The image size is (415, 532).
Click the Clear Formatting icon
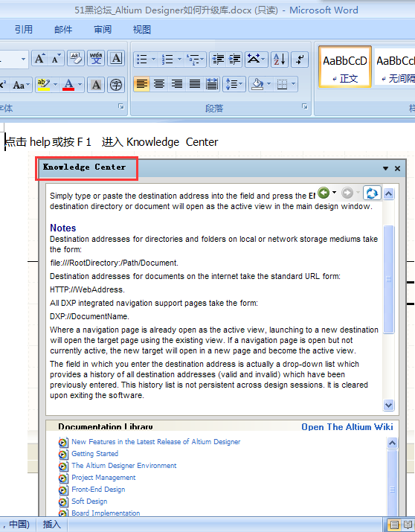(x=76, y=59)
